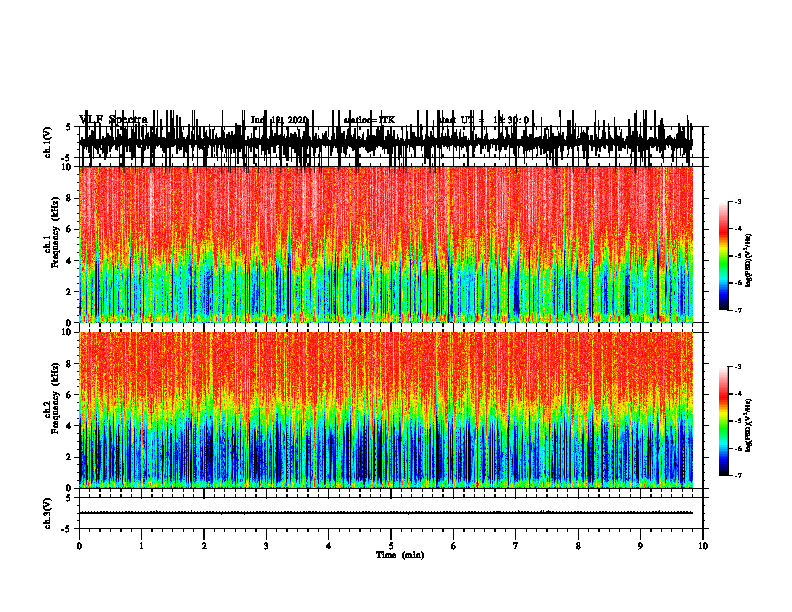The width and height of the screenshot is (792, 612).
Task: Click the time axis tick label '5'
Action: pyautogui.click(x=391, y=546)
